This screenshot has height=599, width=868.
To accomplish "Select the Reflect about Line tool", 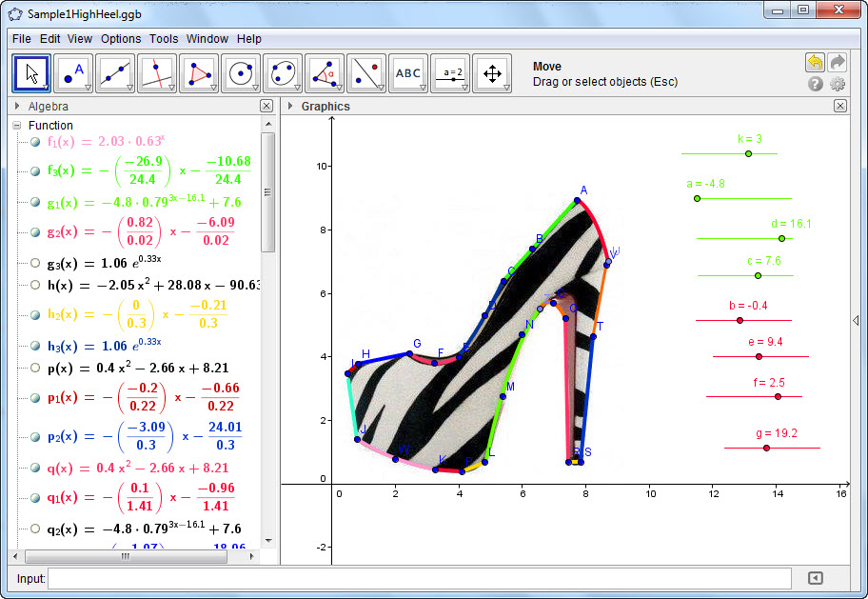I will click(366, 73).
